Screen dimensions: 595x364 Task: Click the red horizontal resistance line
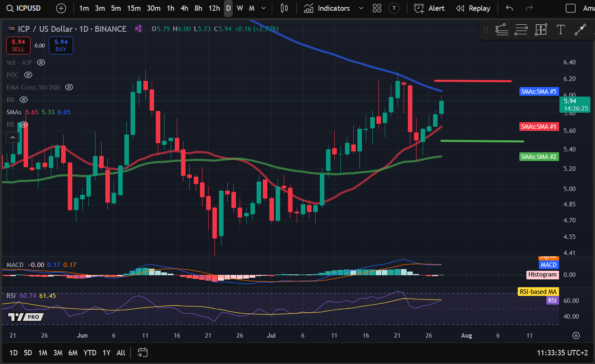point(472,81)
